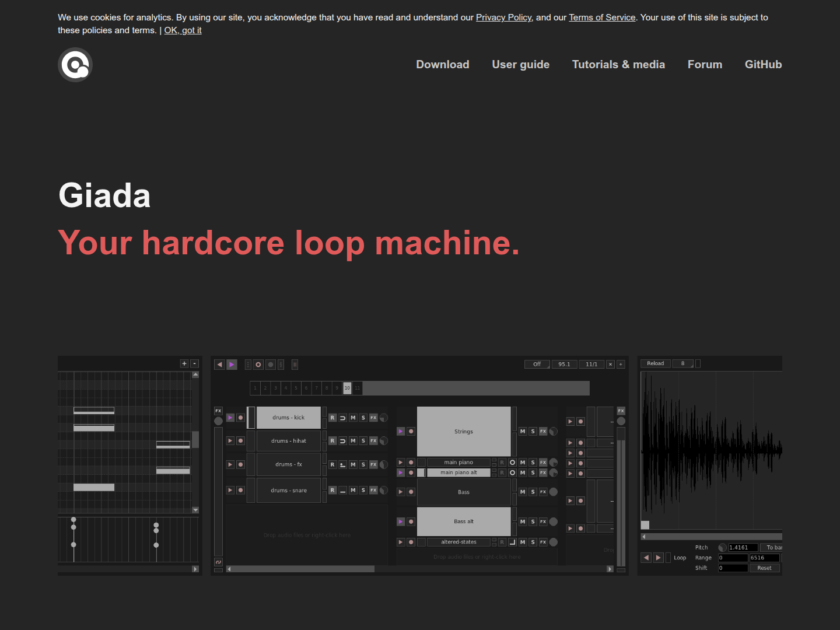
Task: Mute the drums - hihat channel
Action: click(353, 441)
